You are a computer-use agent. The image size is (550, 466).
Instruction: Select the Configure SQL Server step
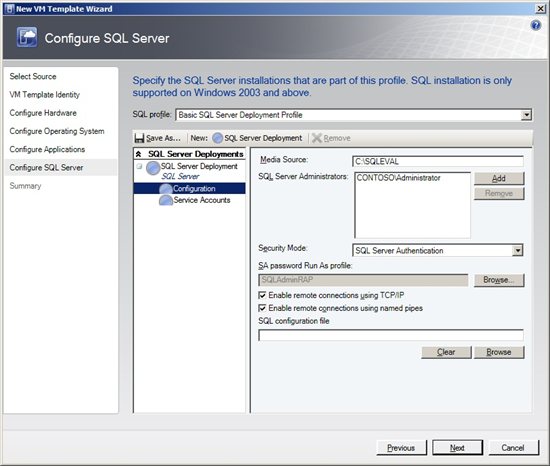pyautogui.click(x=46, y=168)
